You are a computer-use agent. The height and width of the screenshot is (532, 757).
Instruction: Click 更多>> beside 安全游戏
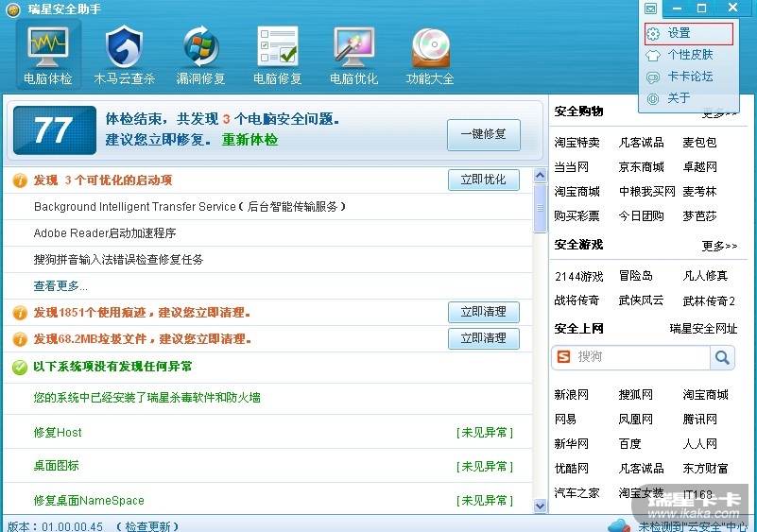[719, 247]
